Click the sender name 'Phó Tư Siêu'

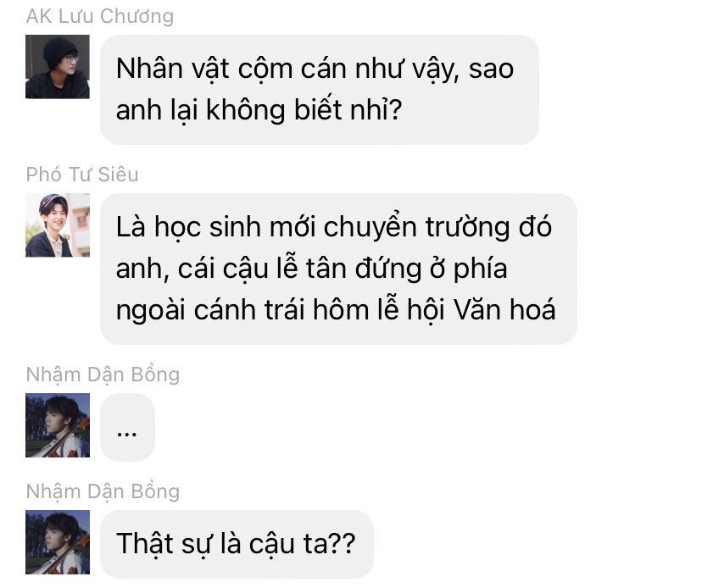82,175
